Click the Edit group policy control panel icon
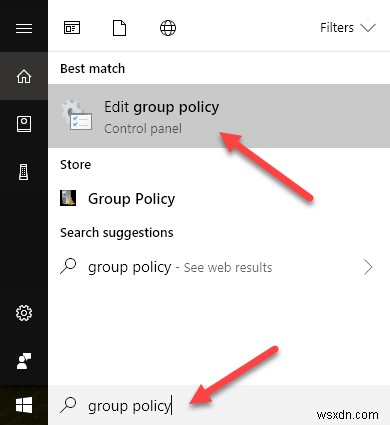The width and height of the screenshot is (390, 425). click(77, 115)
